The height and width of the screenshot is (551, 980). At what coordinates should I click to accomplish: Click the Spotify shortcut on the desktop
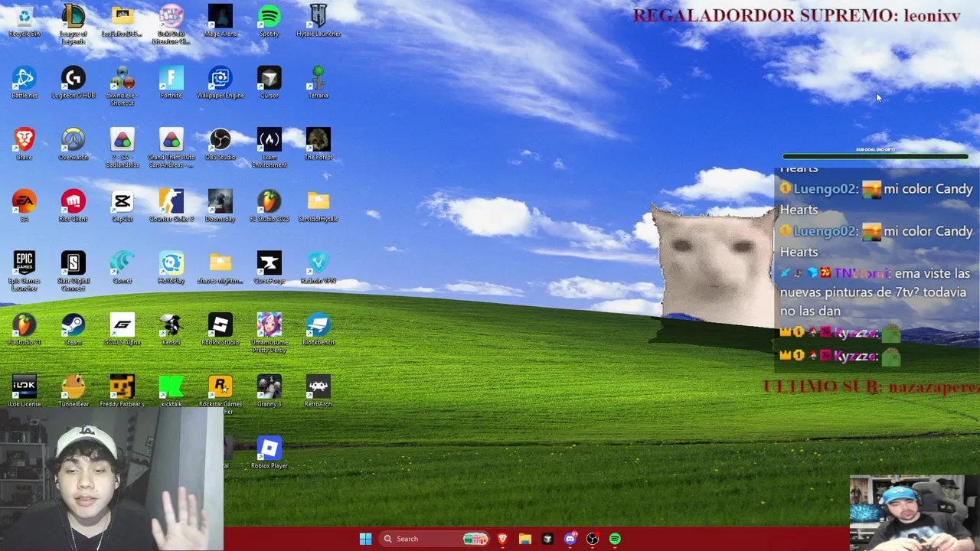(x=269, y=21)
